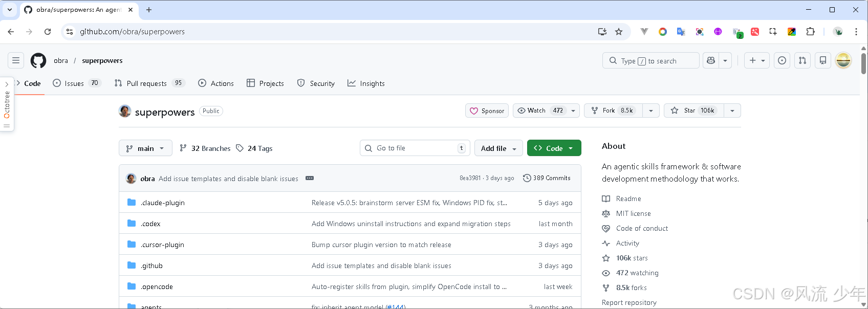Open the .codex folder

(x=150, y=224)
